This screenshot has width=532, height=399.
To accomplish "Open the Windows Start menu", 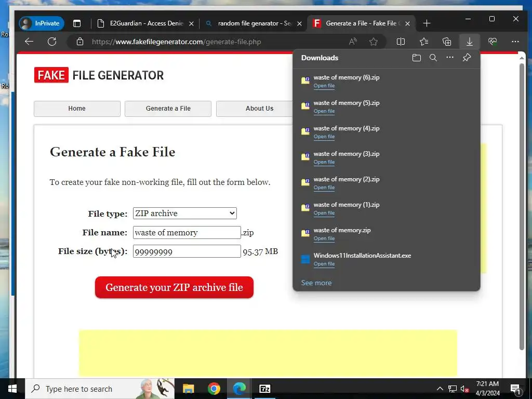I will 12,389.
